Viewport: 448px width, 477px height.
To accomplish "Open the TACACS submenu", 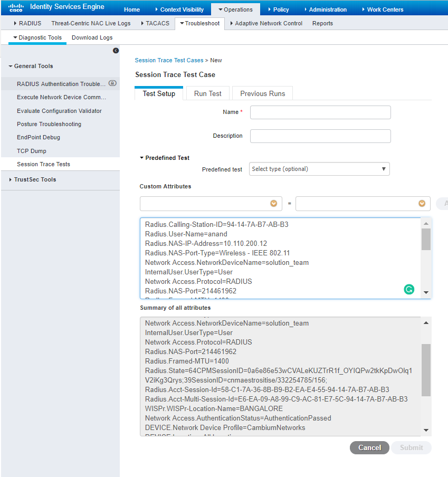I will [x=155, y=23].
